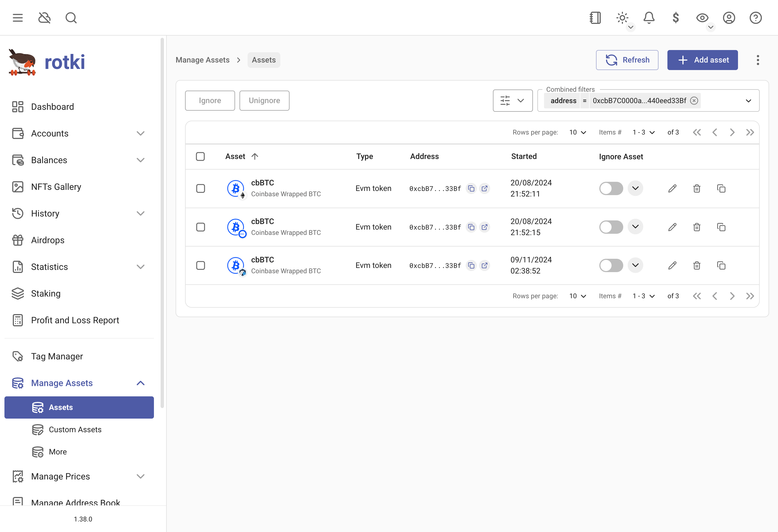Expand ignore options for cbBTC started 09/11/2024

[x=635, y=265]
